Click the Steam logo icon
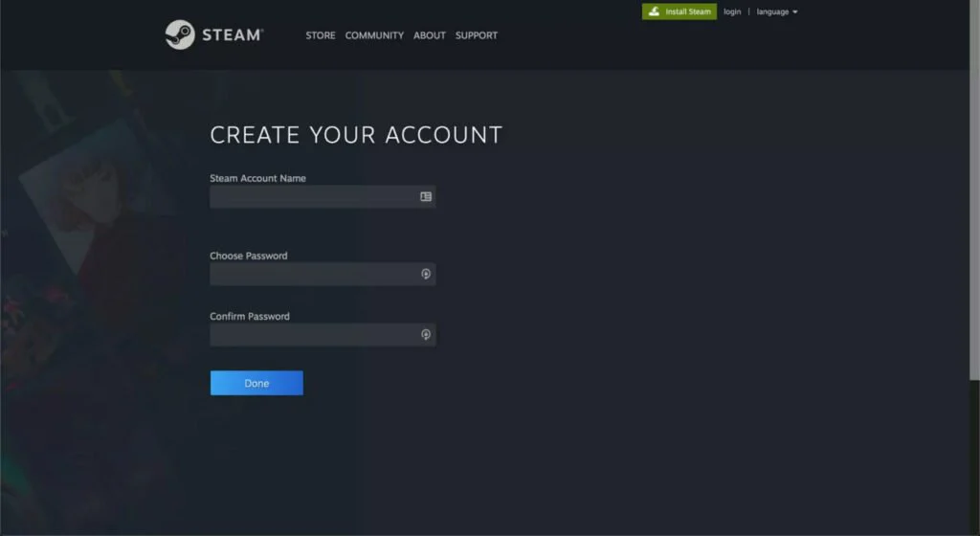The height and width of the screenshot is (536, 980). tap(180, 34)
